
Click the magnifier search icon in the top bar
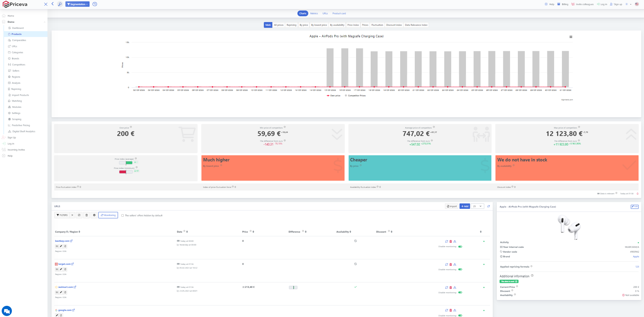[60, 4]
